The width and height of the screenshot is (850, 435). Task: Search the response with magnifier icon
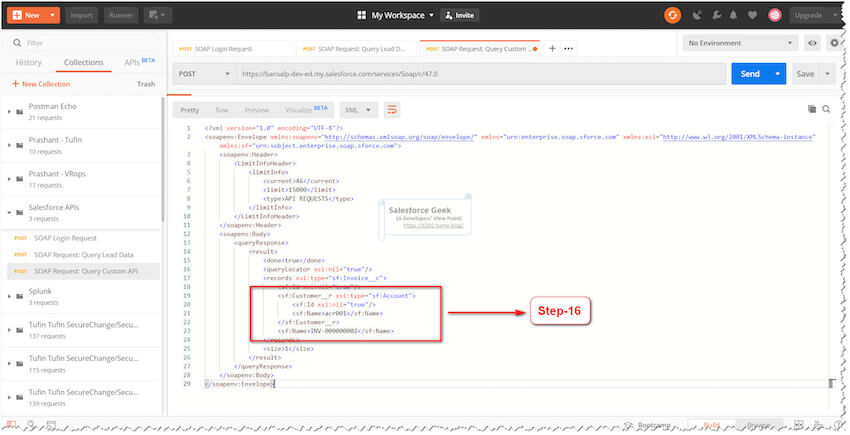coord(826,109)
